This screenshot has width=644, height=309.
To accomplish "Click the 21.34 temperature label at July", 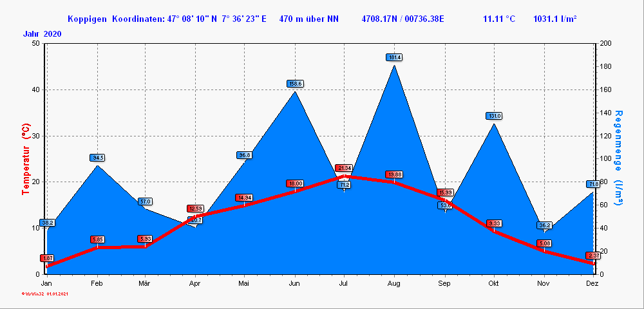I will 344,168.
